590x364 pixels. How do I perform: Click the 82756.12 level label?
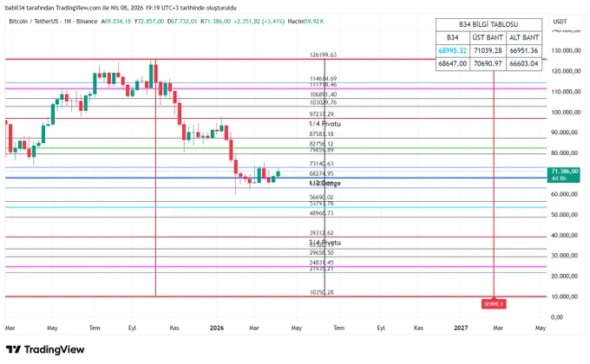321,144
